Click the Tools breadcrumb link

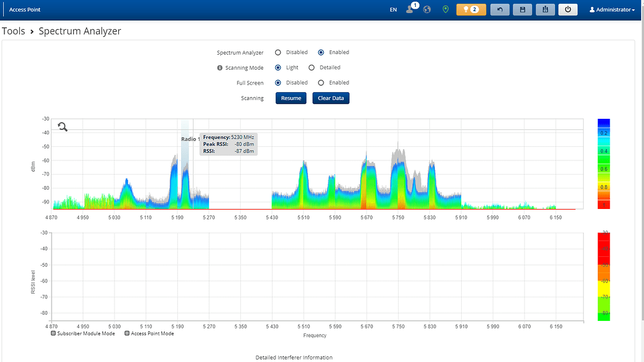(14, 31)
